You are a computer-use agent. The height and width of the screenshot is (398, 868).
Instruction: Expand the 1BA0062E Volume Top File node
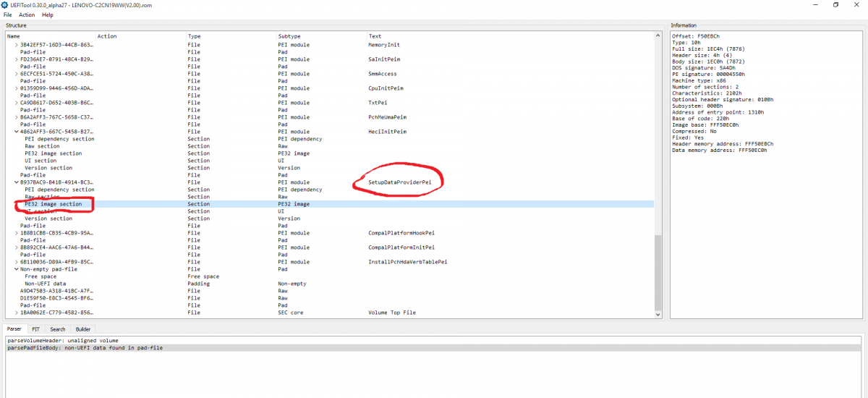17,313
